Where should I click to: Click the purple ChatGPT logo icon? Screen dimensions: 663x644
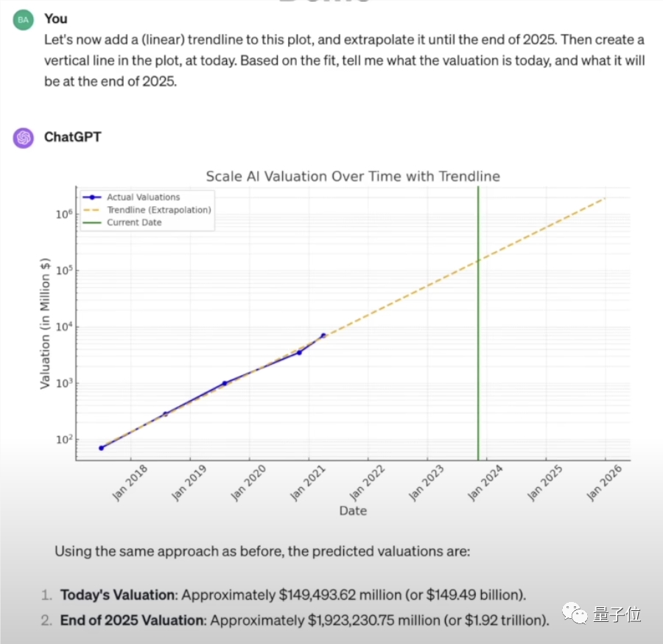[x=24, y=138]
